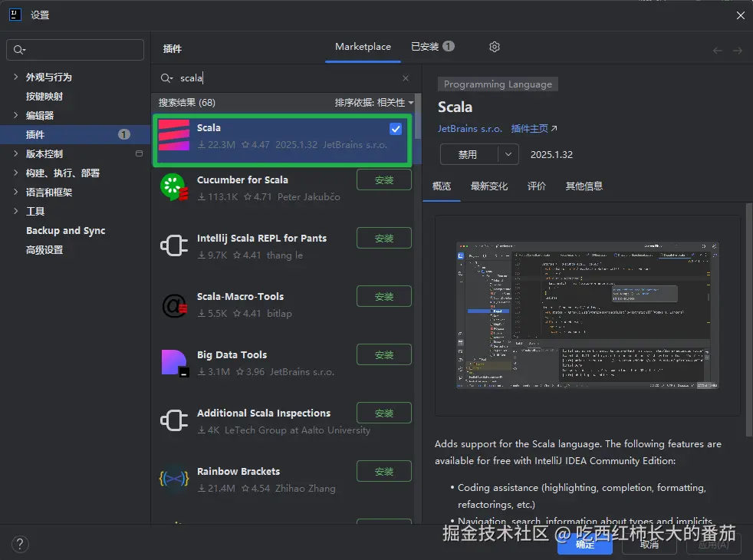Expand 构建、执行、部署 section
Image resolution: width=753 pixels, height=560 pixels.
tap(16, 173)
